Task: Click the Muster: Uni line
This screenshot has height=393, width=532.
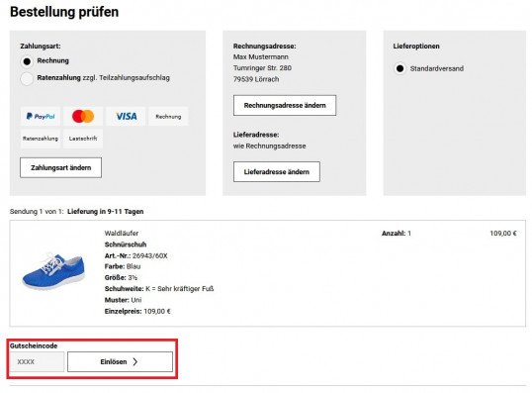Action: click(124, 300)
